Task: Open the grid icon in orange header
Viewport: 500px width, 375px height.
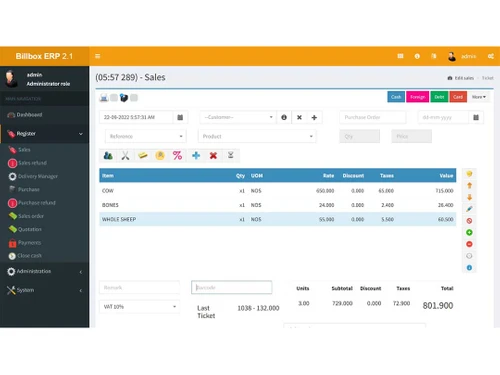Action: [x=400, y=56]
